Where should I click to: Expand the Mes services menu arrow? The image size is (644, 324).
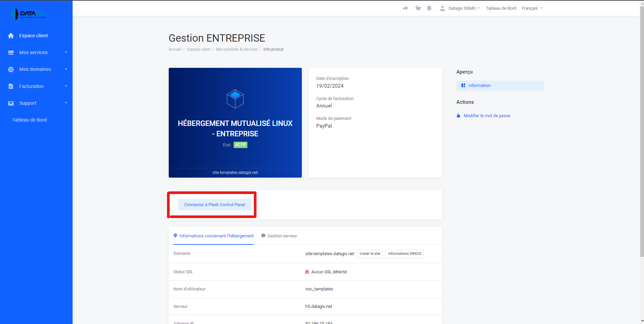pyautogui.click(x=66, y=52)
